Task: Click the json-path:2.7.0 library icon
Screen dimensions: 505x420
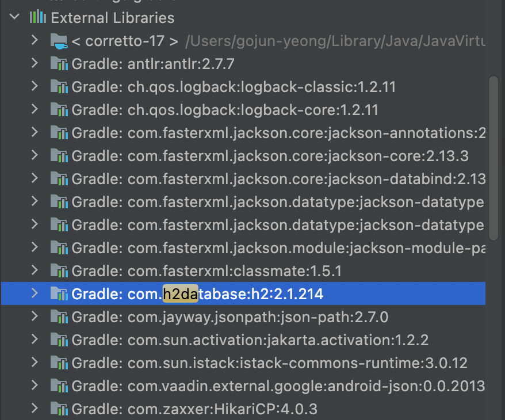Action: click(x=59, y=317)
